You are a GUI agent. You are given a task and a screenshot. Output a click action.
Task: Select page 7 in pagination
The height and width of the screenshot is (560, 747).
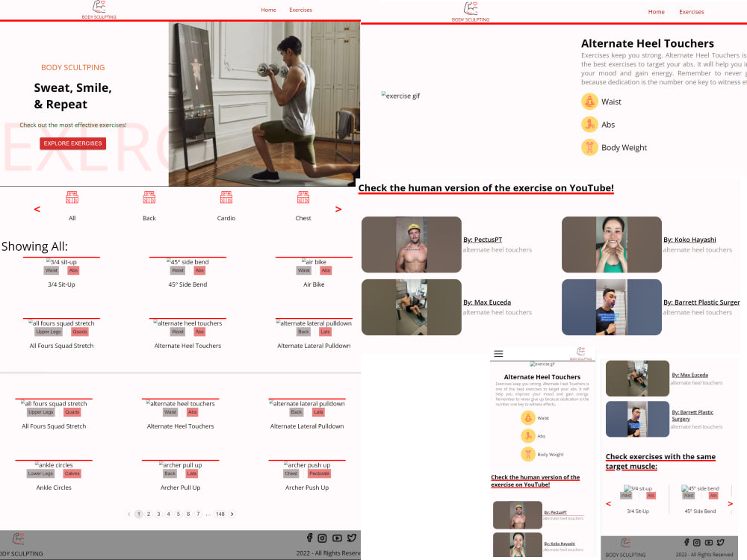click(x=198, y=514)
